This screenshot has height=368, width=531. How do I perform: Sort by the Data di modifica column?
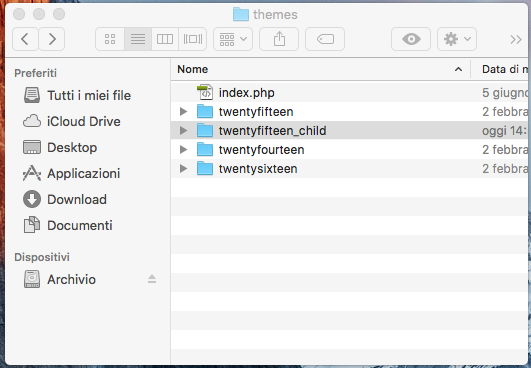pyautogui.click(x=500, y=69)
